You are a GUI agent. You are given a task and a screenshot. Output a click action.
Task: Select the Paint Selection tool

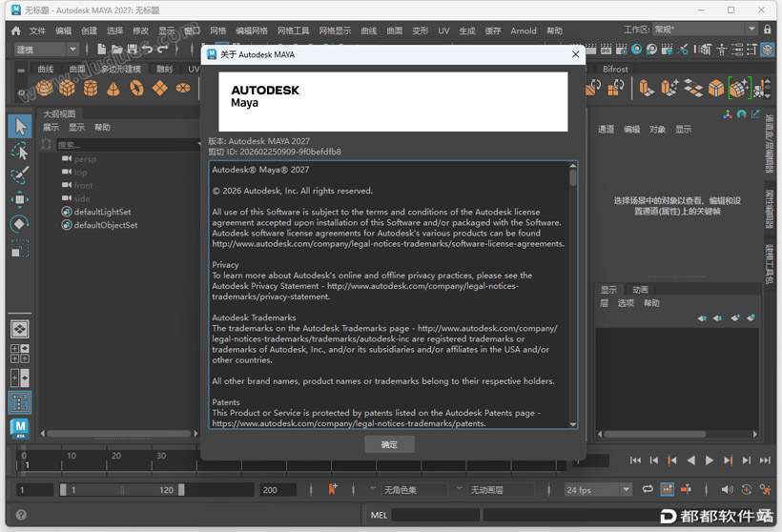coord(20,175)
